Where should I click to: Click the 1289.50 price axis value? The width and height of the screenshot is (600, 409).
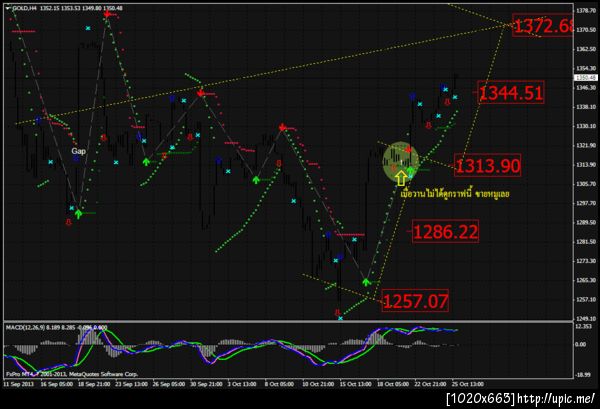click(586, 222)
